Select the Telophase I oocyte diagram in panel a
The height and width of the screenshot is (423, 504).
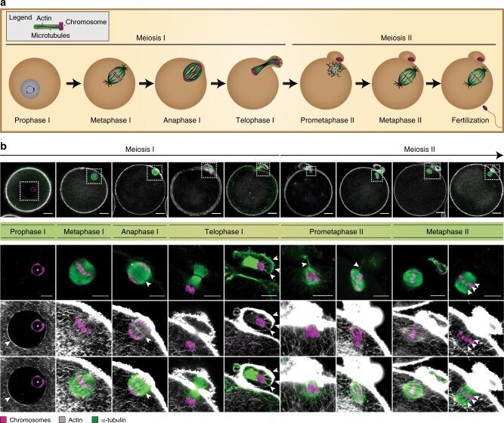point(254,82)
